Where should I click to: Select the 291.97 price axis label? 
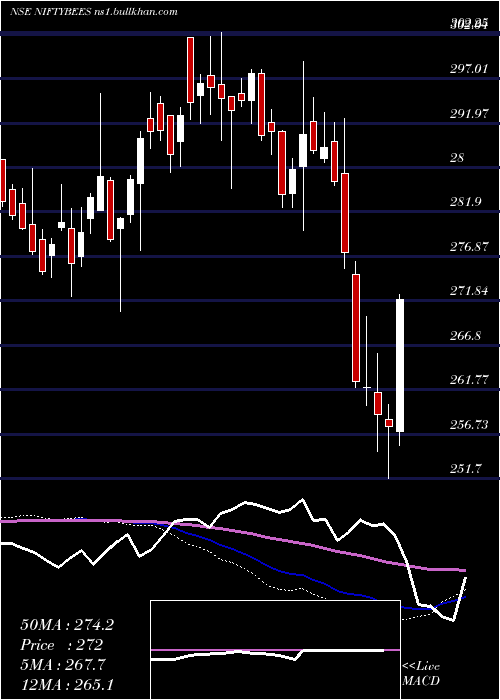pyautogui.click(x=469, y=113)
